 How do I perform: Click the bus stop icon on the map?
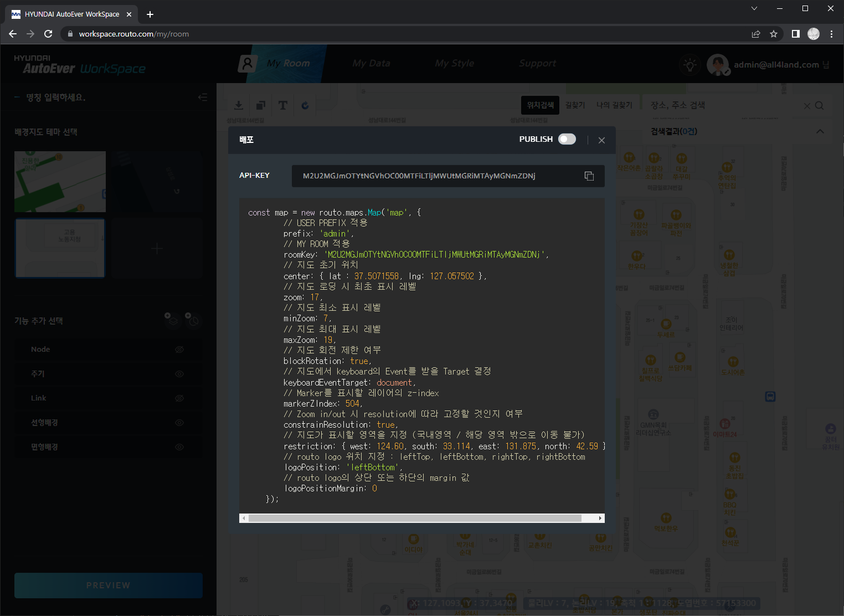tap(770, 397)
